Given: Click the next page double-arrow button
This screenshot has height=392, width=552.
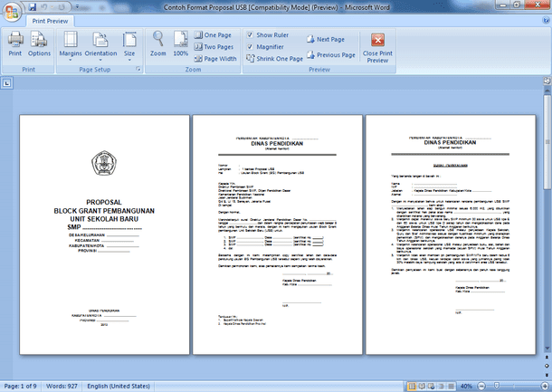Looking at the screenshot, I should tap(547, 375).
